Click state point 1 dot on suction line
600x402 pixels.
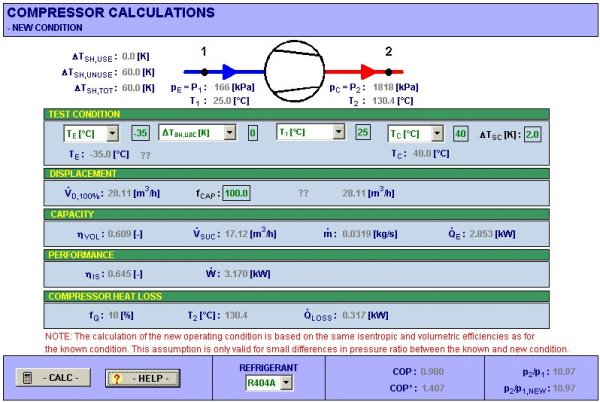pyautogui.click(x=204, y=72)
